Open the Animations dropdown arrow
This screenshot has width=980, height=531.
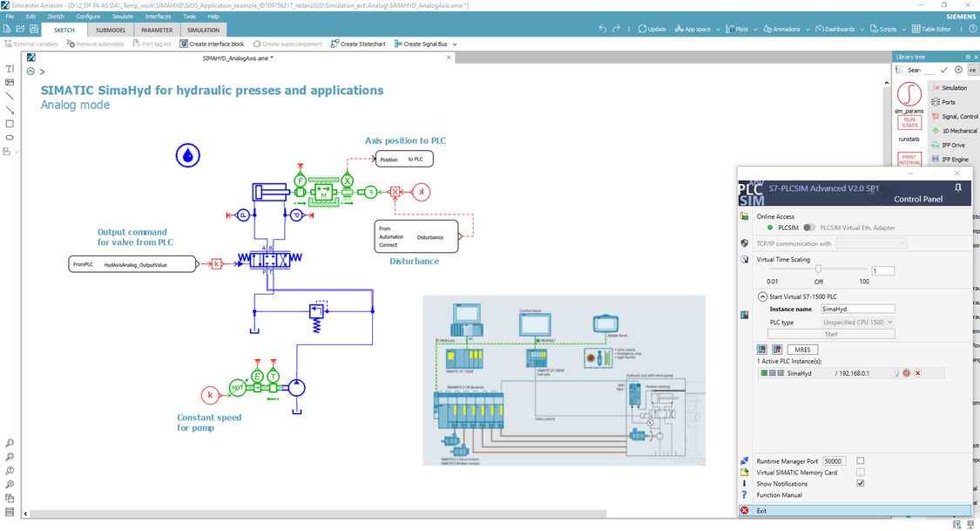[808, 30]
